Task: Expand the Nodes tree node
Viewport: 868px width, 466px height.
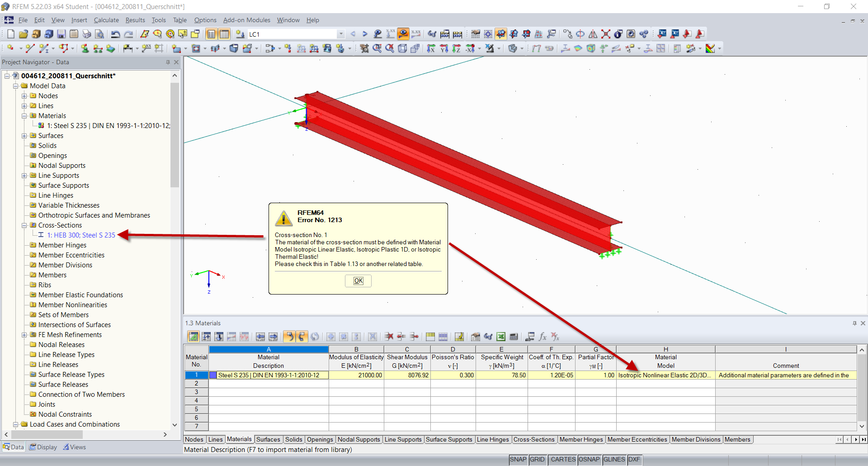Action: pyautogui.click(x=24, y=96)
